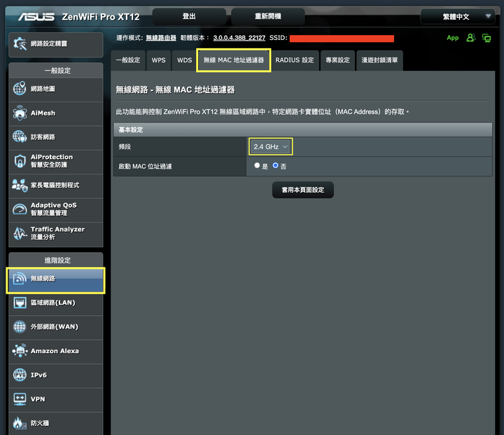
Task: Switch to the WPS tab
Action: [158, 60]
